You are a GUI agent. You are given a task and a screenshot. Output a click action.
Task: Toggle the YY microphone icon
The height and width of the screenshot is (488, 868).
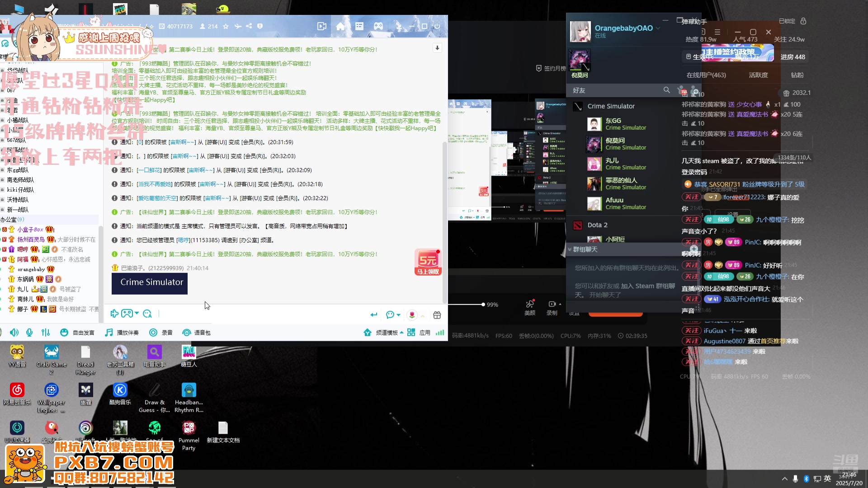29,333
